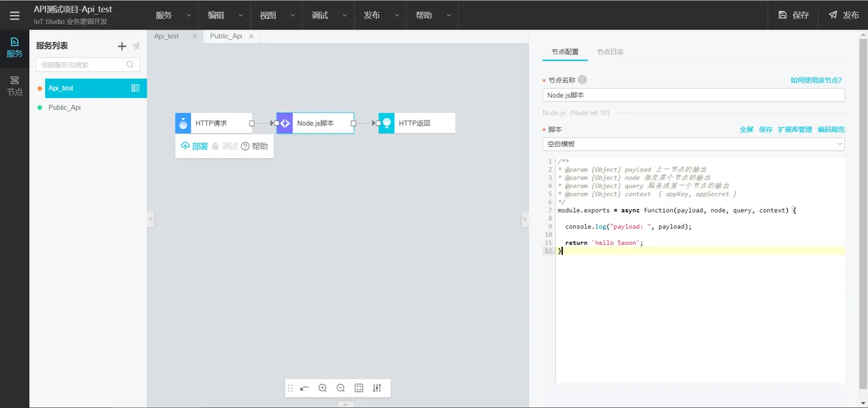Open the list icon on Api_test row

[136, 88]
